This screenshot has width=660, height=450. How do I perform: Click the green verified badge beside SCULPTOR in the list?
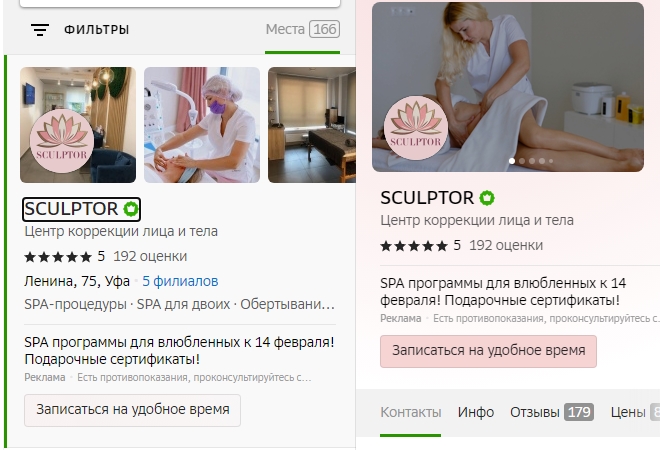pyautogui.click(x=130, y=209)
